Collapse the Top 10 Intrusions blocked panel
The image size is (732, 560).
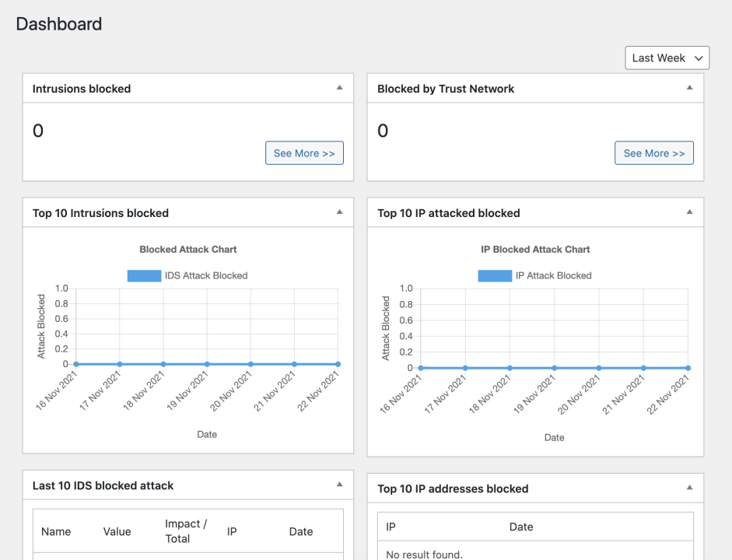tap(339, 212)
